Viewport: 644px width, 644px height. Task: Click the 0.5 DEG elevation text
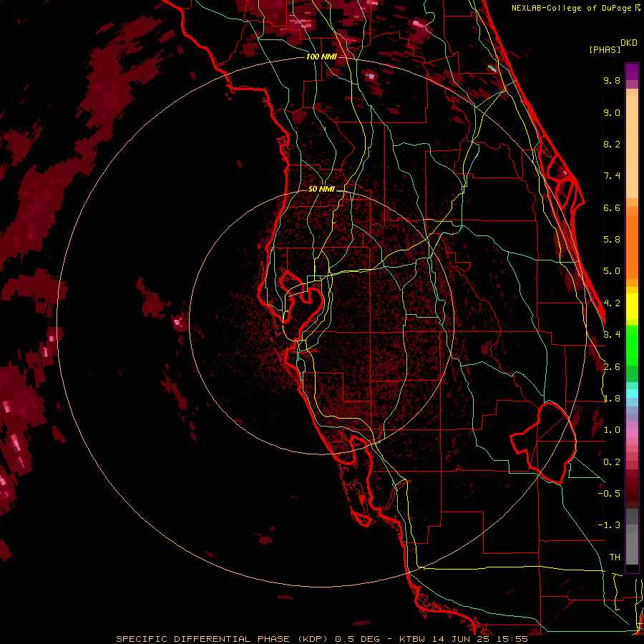pyautogui.click(x=357, y=639)
